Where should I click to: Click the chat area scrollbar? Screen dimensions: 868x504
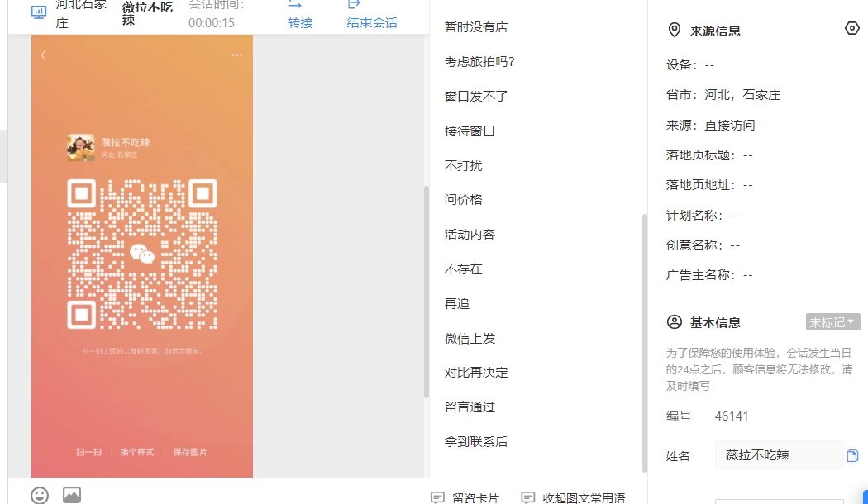coord(427,292)
